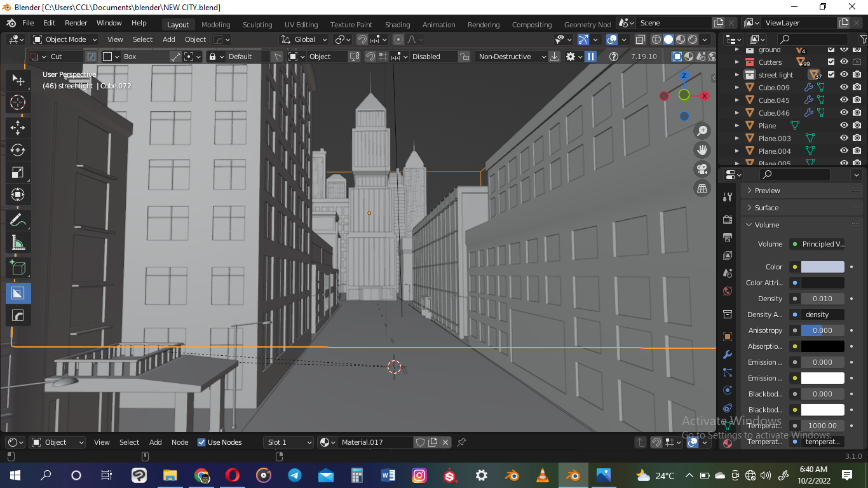Open the Particles properties tab
Viewport: 868px width, 488px height.
point(728,372)
